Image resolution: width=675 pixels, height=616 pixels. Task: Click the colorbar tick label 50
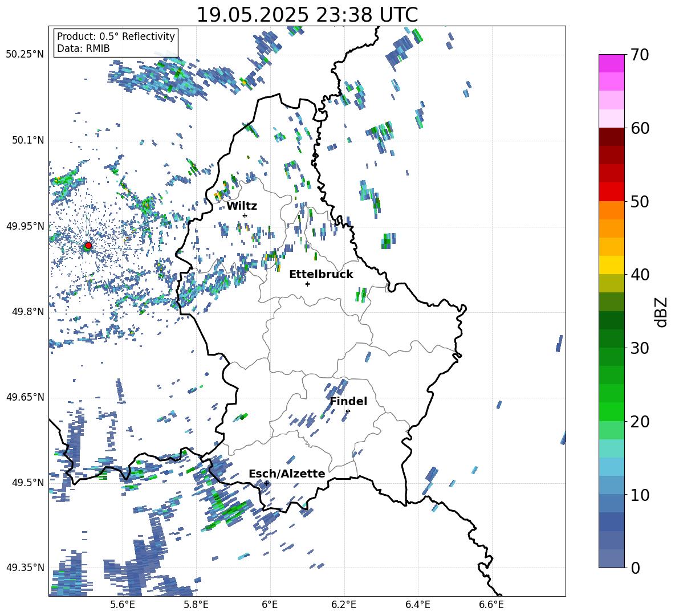pos(640,202)
